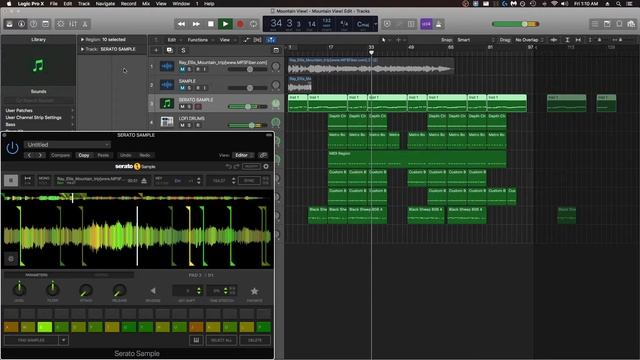Screen dimensions: 640x360
Task: Open Spotlight search in menu bar
Action: coord(619,4)
